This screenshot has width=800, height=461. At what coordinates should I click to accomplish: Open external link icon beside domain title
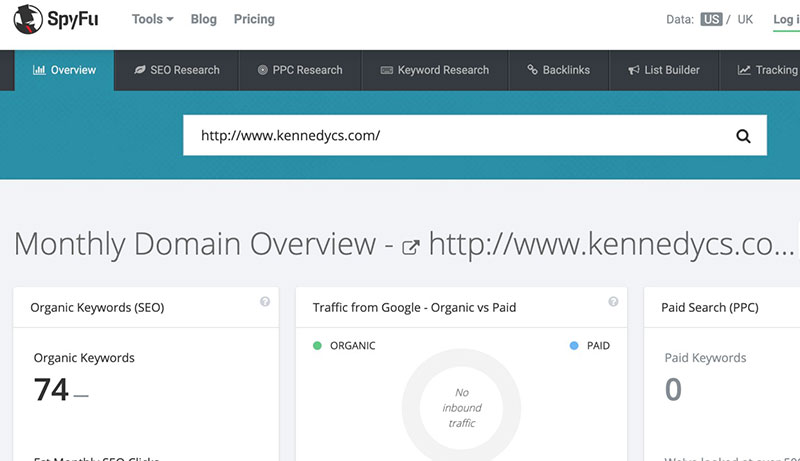[x=411, y=247]
